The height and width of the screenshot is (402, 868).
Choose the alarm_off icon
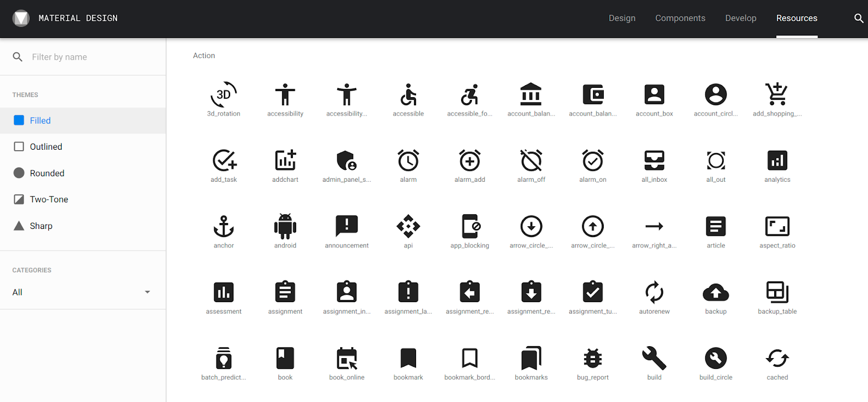pyautogui.click(x=531, y=161)
